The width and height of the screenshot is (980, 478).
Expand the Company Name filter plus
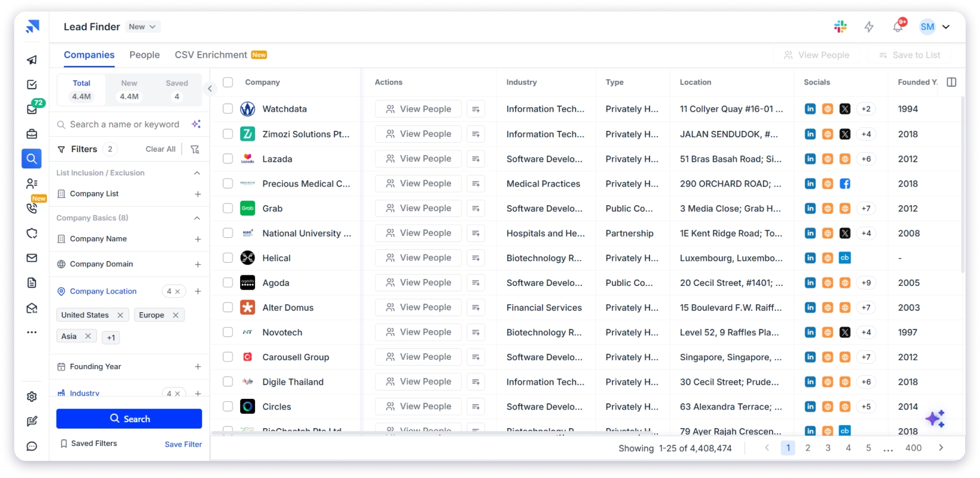pos(198,239)
